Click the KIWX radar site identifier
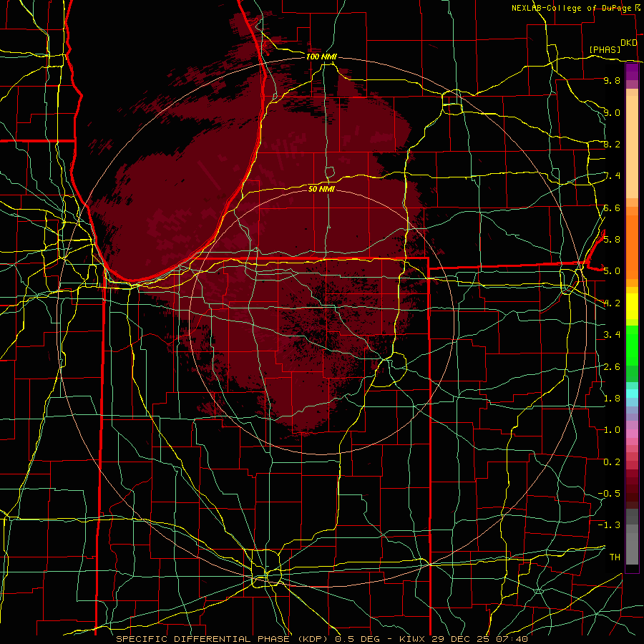The image size is (644, 644). pos(412,639)
